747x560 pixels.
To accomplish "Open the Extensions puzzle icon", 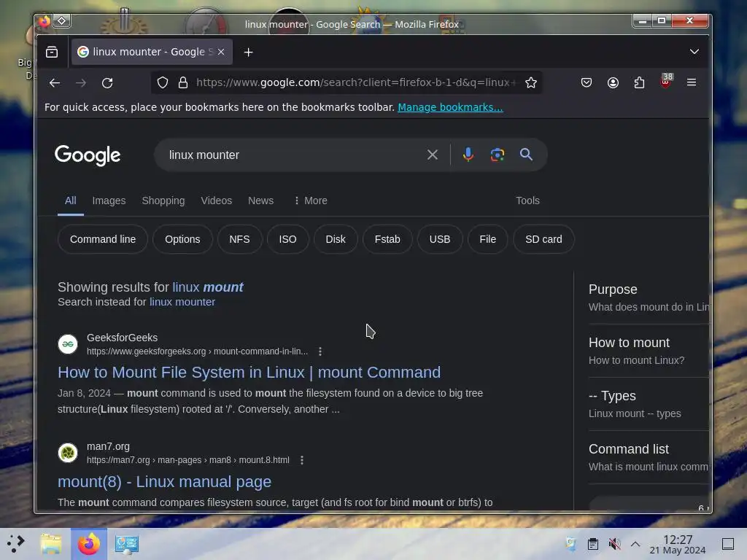I will point(639,83).
